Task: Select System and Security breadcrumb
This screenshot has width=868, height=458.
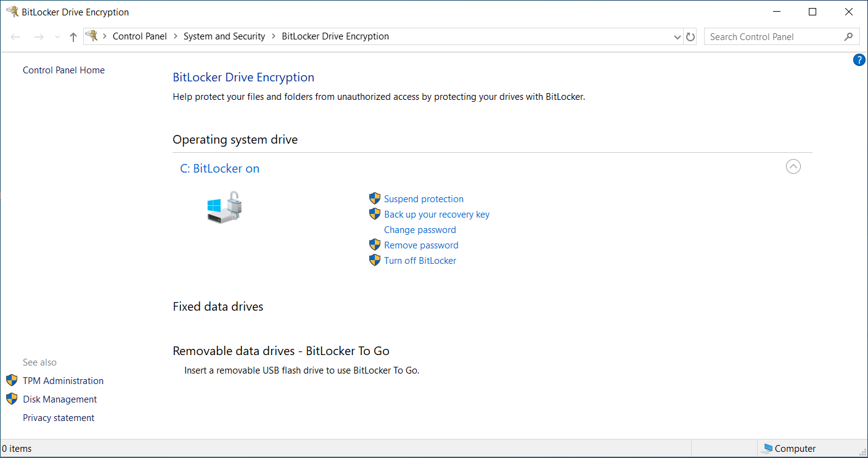Action: point(224,36)
